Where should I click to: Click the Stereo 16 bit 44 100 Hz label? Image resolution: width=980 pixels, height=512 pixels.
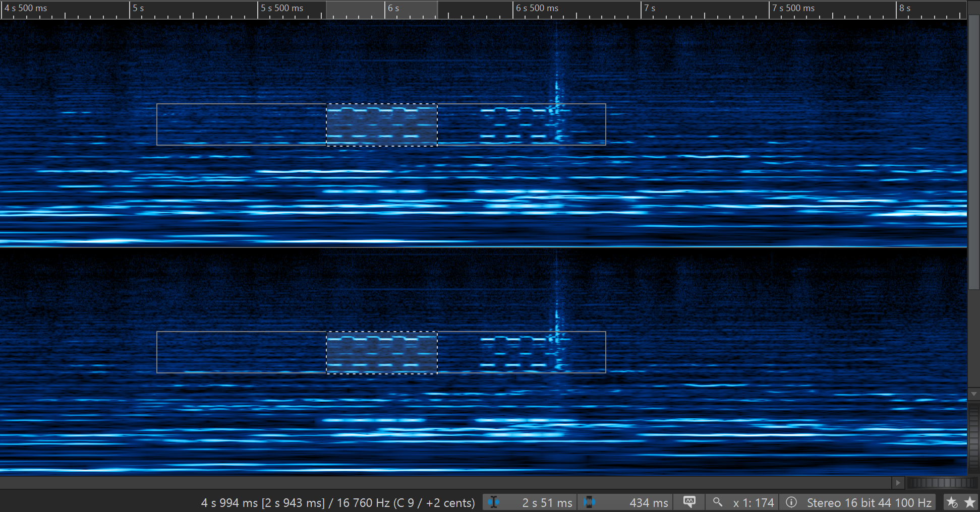click(869, 502)
